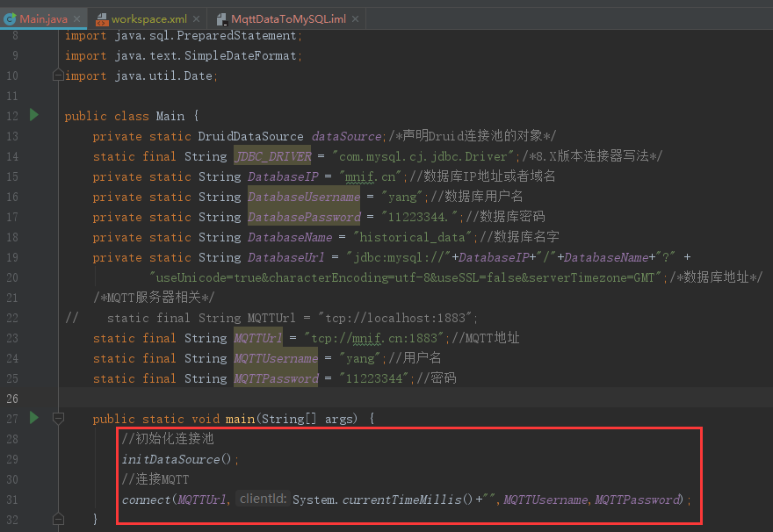
Task: Click the DatabaseName field on line 18
Action: [290, 237]
